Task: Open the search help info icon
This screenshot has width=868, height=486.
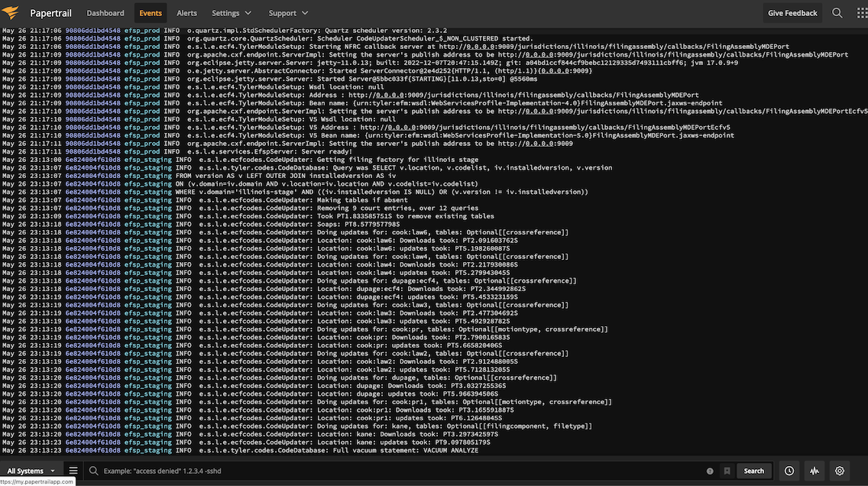Action: 710,471
